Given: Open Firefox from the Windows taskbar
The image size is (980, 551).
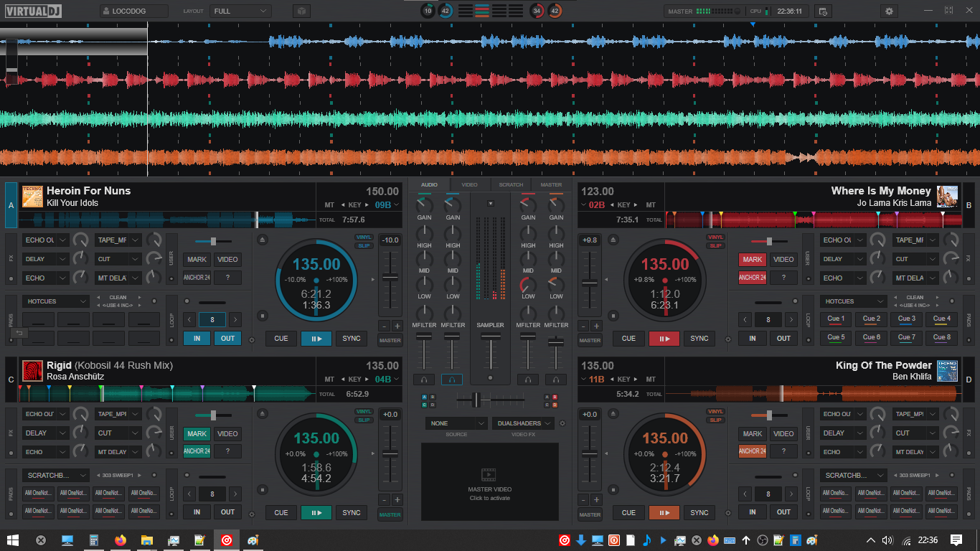Looking at the screenshot, I should 120,540.
